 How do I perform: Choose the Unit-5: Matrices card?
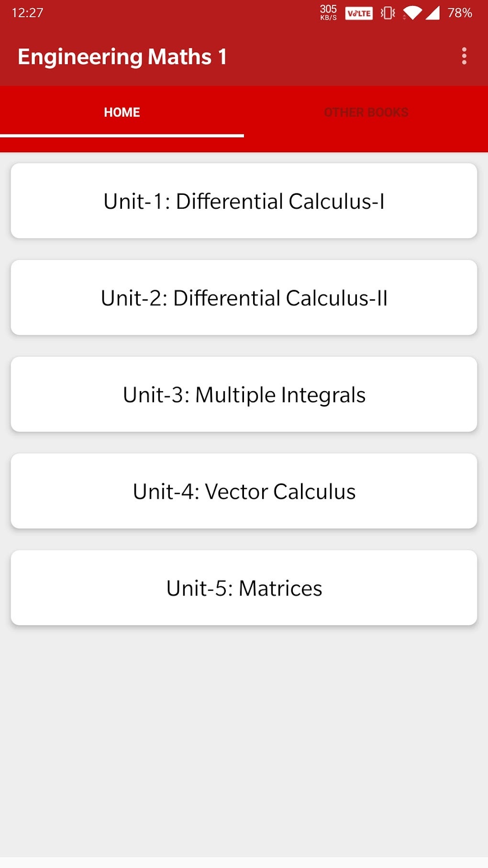click(244, 588)
